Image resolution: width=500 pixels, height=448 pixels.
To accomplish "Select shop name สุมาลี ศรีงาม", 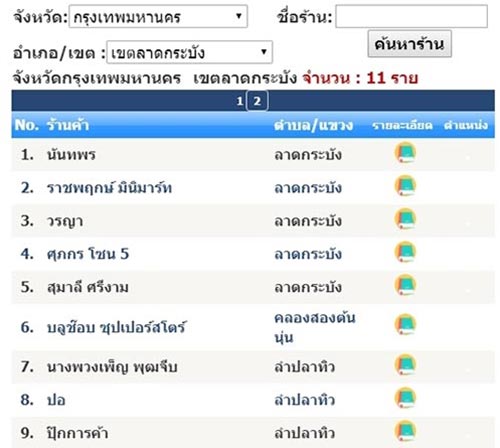I will pos(88,287).
